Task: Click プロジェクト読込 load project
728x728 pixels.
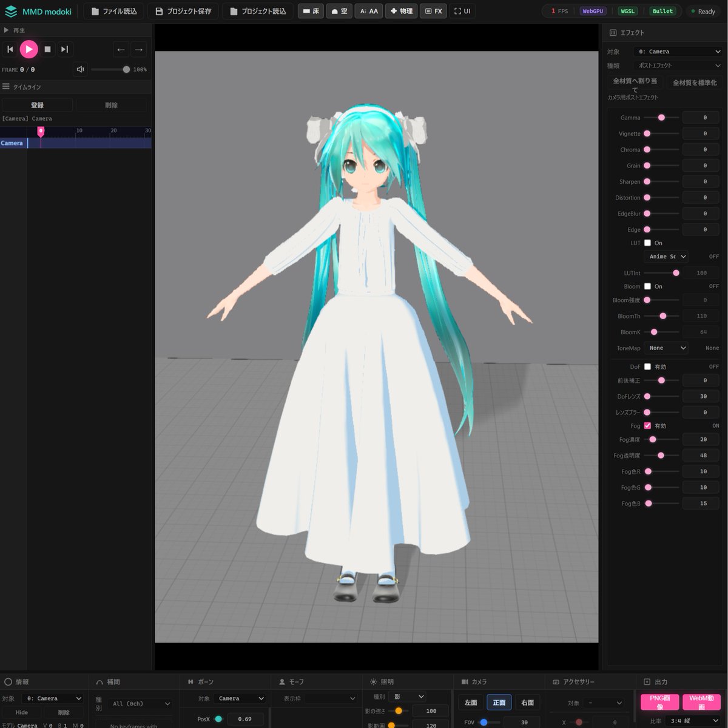Action: coord(258,11)
